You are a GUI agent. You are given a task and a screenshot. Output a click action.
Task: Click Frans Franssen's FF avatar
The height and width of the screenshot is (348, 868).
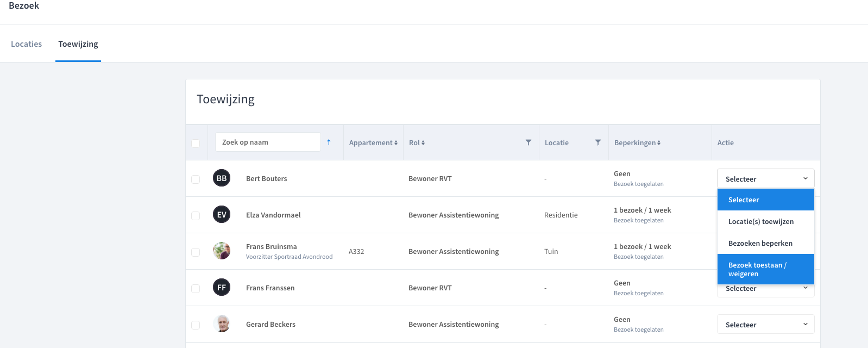222,288
